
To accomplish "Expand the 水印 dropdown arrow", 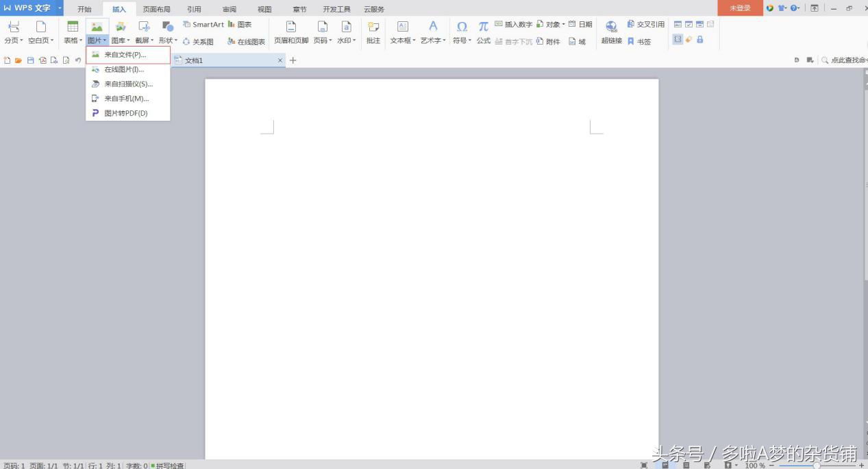I will tap(354, 41).
